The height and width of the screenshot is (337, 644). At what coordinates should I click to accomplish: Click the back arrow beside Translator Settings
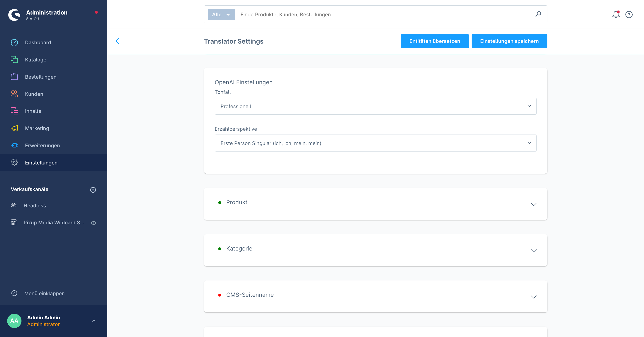[x=117, y=41]
